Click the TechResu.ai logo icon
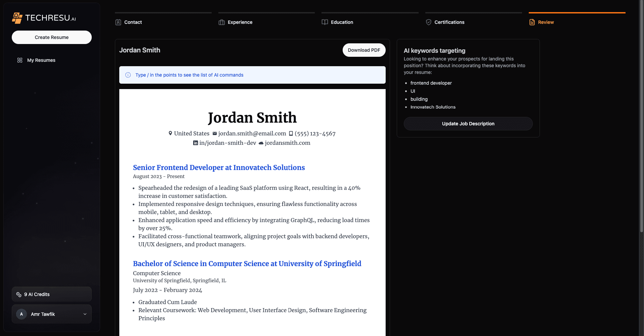Viewport: 644px width, 336px height. 17,18
